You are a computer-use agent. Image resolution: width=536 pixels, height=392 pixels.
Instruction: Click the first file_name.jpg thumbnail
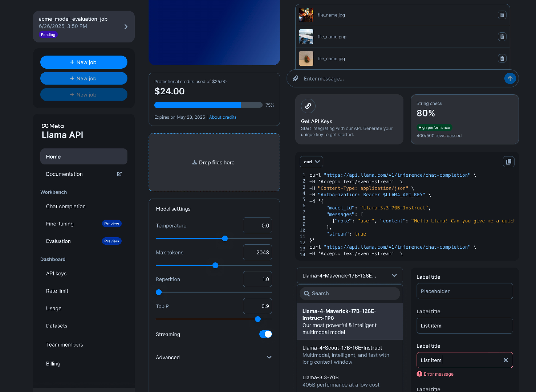(306, 15)
